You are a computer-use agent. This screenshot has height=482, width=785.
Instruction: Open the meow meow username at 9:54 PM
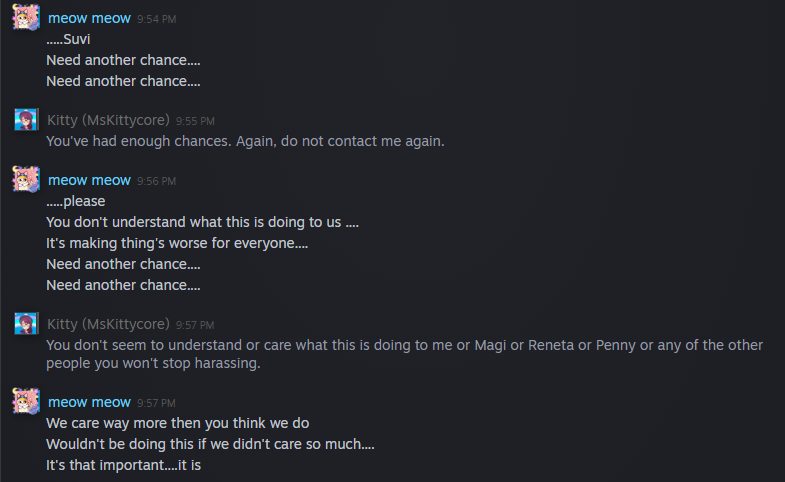pyautogui.click(x=89, y=18)
